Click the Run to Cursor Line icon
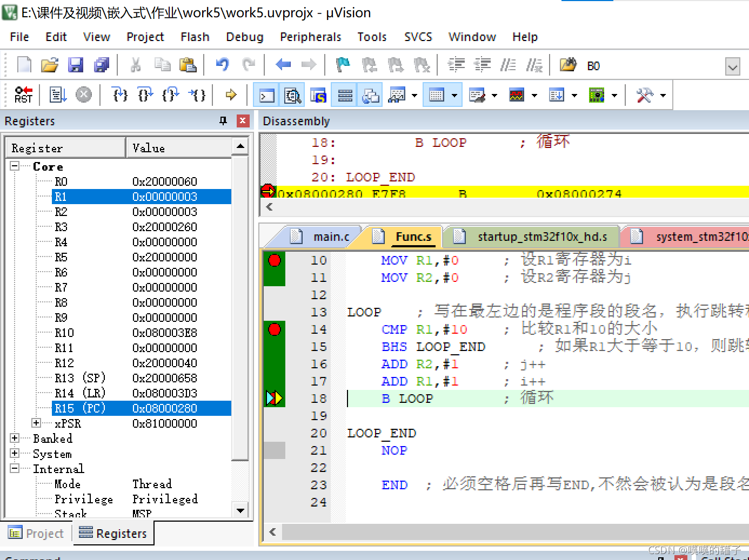Screen dimensions: 749x560 pyautogui.click(x=197, y=95)
